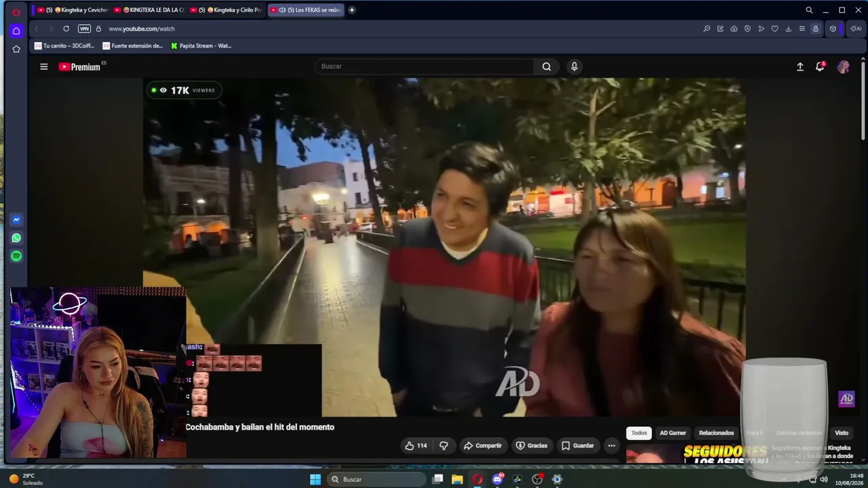This screenshot has width=868, height=488.
Task: Open Messenger in the Opera sidebar
Action: 16,220
